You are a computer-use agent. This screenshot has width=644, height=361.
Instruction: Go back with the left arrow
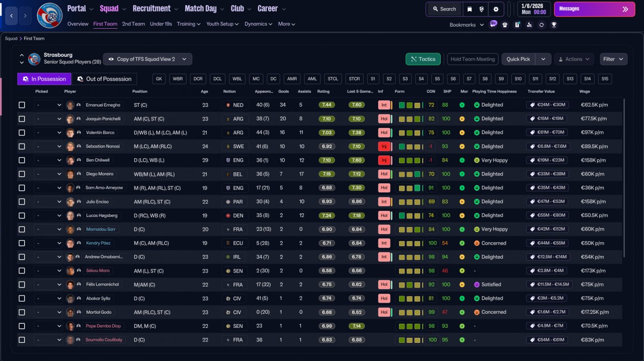pos(11,16)
